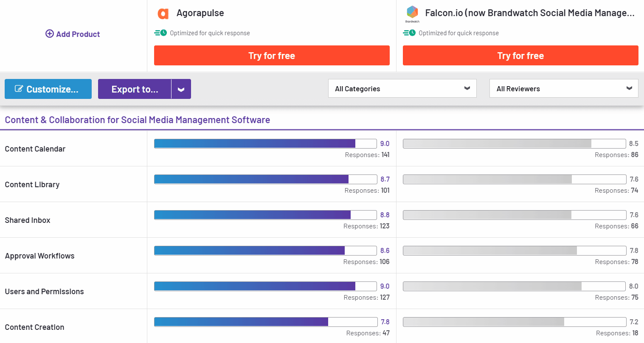Click the Customize button

click(x=48, y=89)
